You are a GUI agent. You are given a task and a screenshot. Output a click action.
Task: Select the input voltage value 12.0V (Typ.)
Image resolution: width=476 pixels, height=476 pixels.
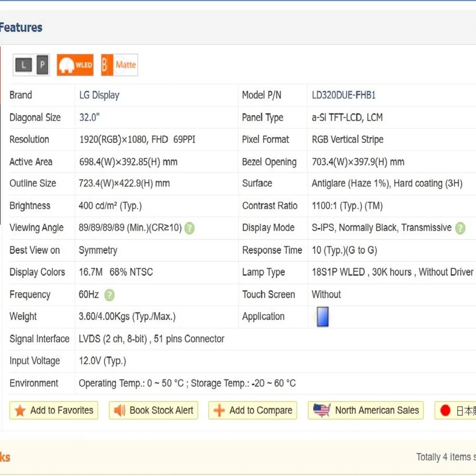pyautogui.click(x=102, y=361)
